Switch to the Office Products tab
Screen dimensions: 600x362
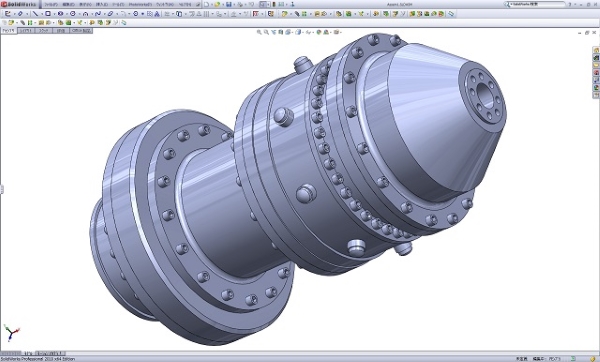[81, 31]
